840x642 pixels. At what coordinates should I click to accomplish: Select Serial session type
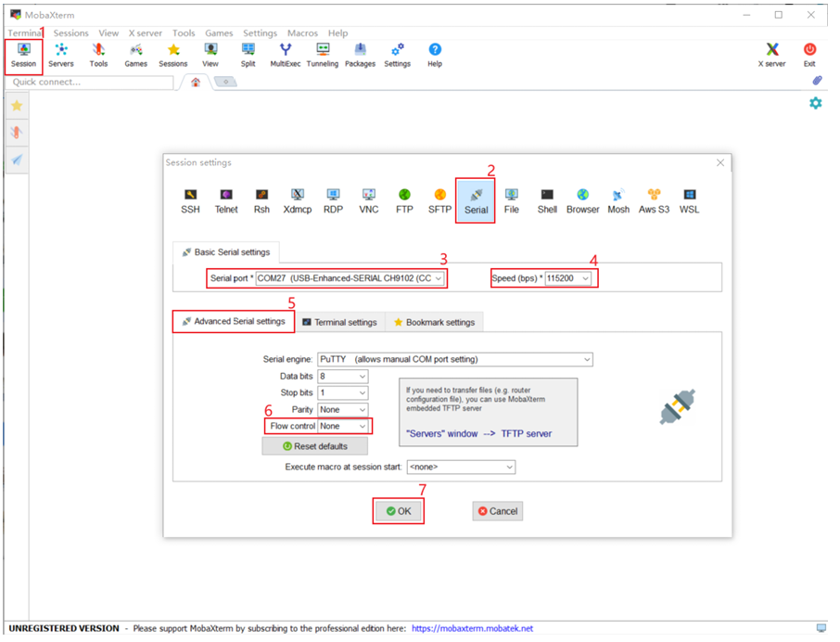coord(476,201)
